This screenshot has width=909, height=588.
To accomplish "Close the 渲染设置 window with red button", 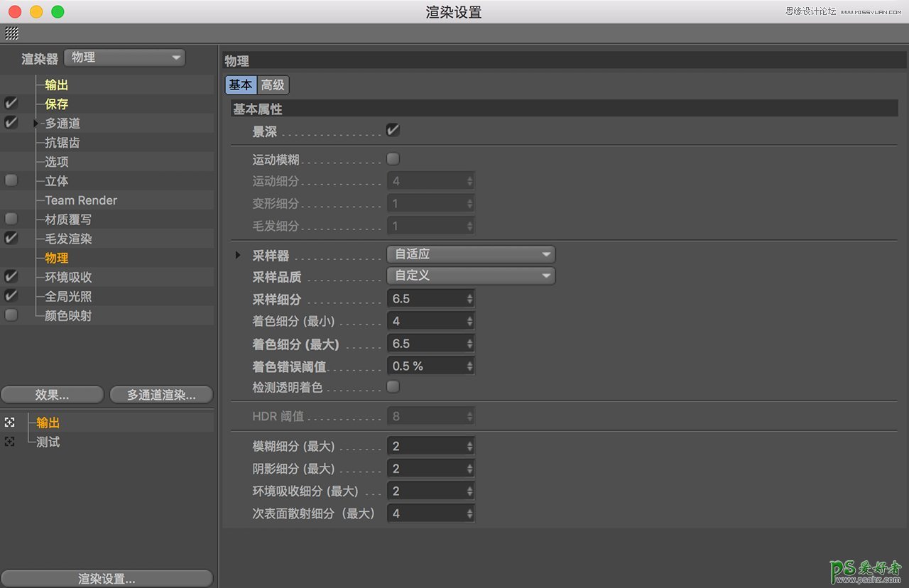I will click(14, 11).
